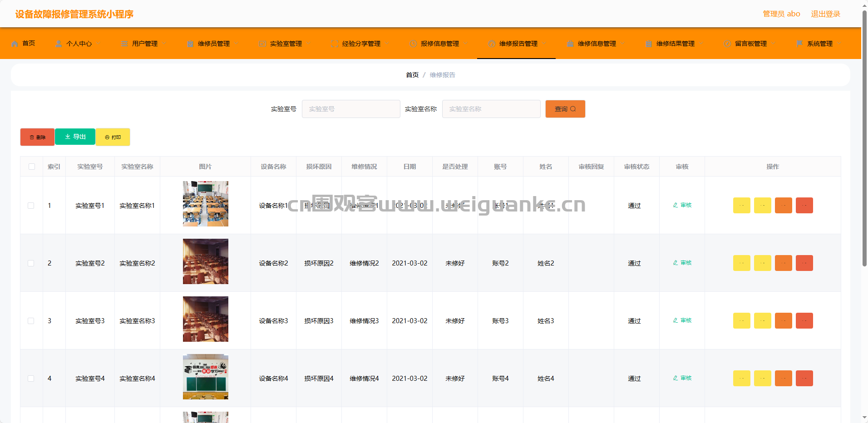Image resolution: width=868 pixels, height=423 pixels.
Task: Toggle the select-all checkbox in the table header
Action: coord(32,167)
